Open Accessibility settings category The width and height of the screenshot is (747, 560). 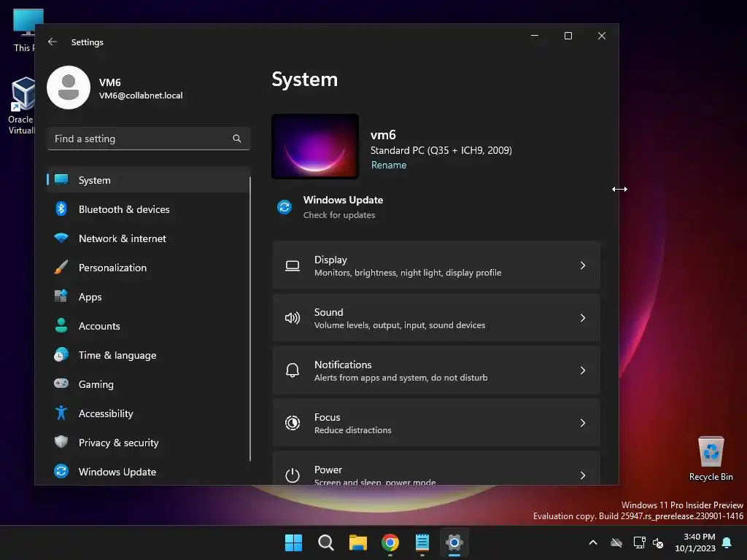point(149,413)
